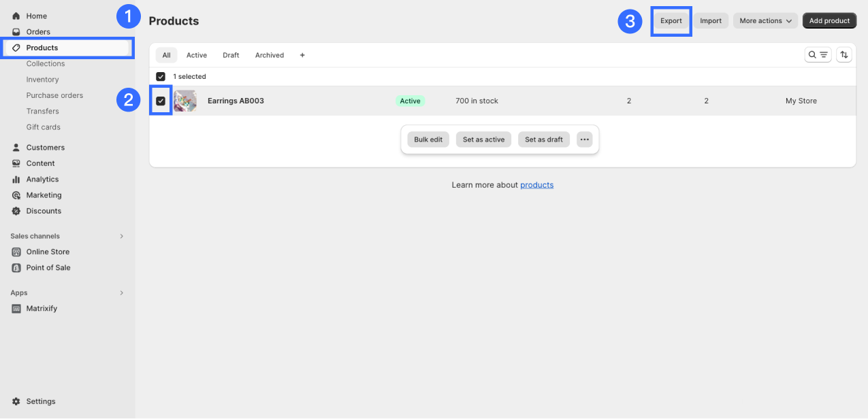Open search and filter products button

(x=818, y=55)
